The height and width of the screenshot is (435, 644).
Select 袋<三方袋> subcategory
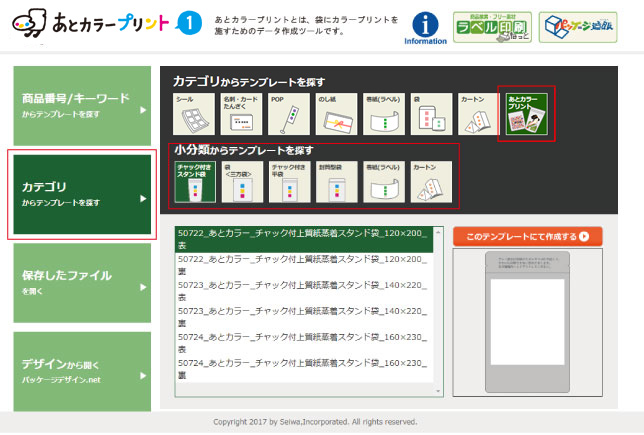tap(242, 182)
